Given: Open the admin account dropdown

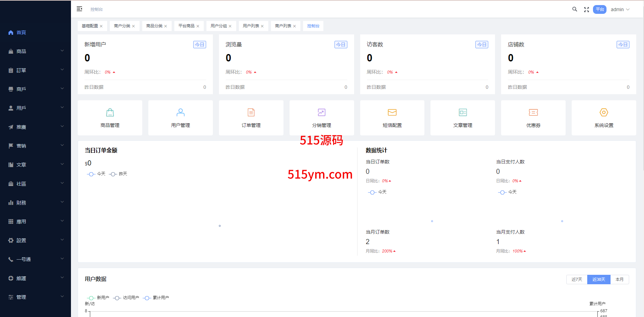Looking at the screenshot, I should 620,9.
